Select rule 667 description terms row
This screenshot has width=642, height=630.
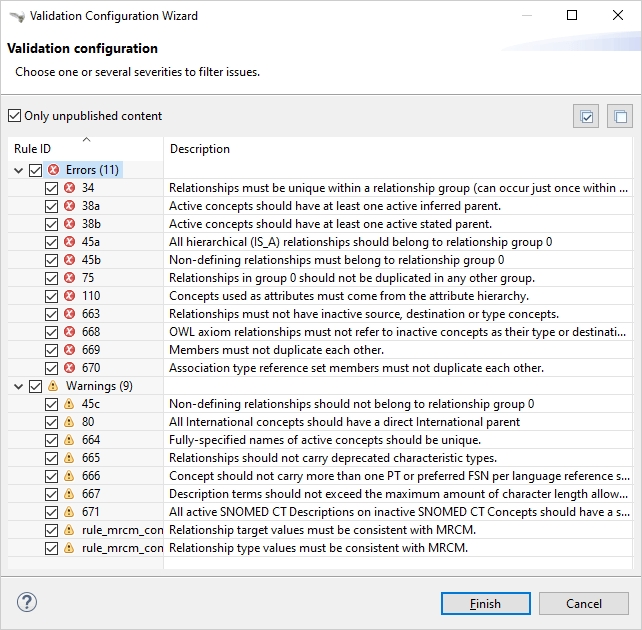point(398,494)
